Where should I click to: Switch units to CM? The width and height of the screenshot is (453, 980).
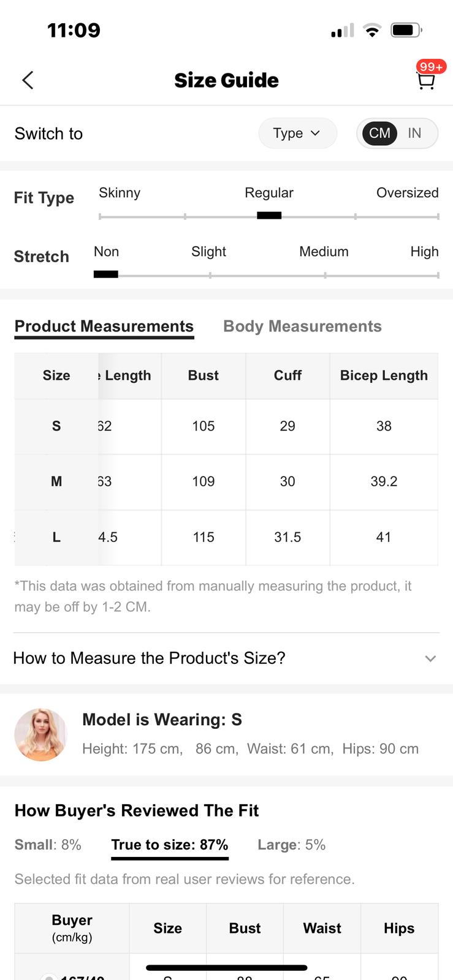point(379,134)
